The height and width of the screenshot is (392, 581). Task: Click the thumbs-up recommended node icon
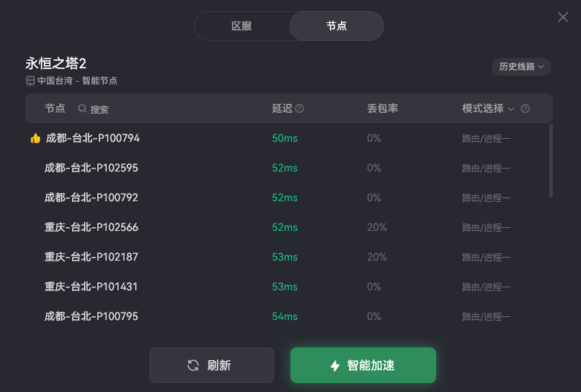click(x=35, y=138)
